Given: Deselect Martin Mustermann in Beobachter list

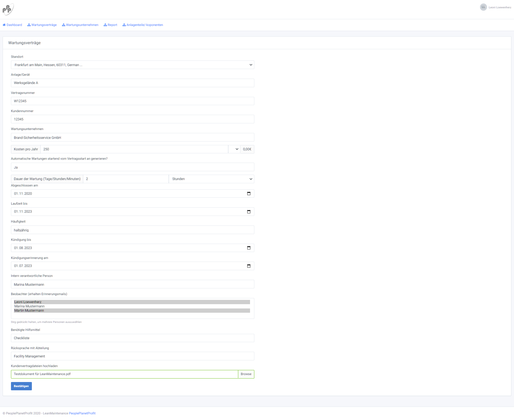Looking at the screenshot, I should tap(29, 311).
